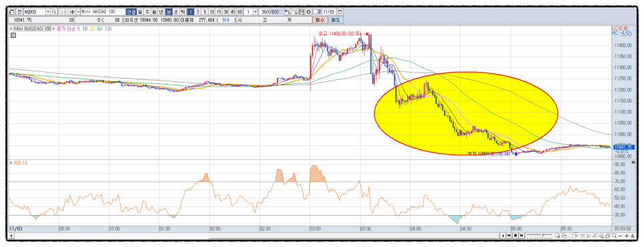Toggle the checkbox next to the date field

click(x=315, y=11)
